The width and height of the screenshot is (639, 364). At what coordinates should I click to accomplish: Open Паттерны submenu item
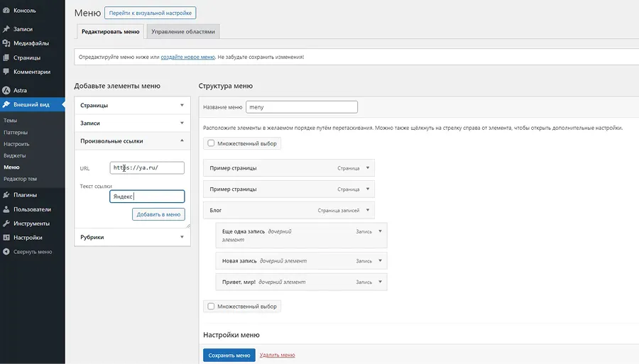point(16,132)
